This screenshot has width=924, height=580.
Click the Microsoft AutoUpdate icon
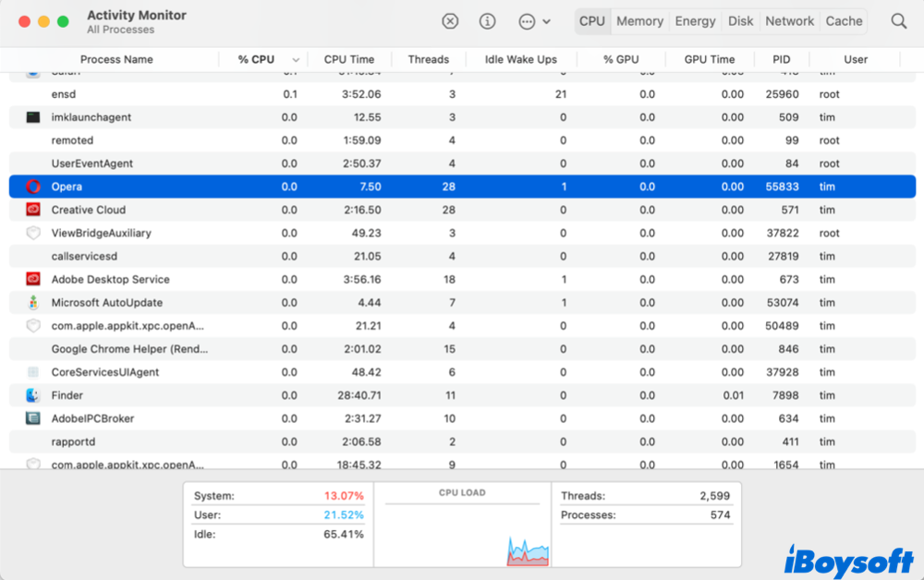[33, 303]
